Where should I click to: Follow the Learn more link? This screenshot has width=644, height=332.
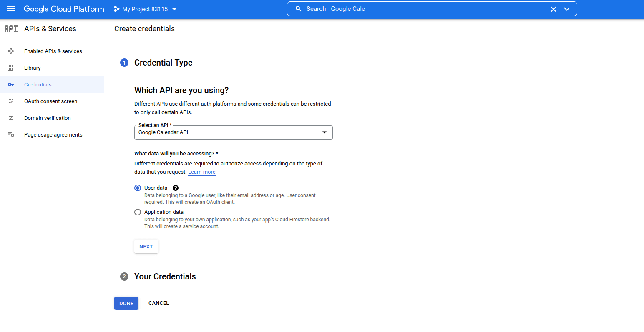coord(202,172)
